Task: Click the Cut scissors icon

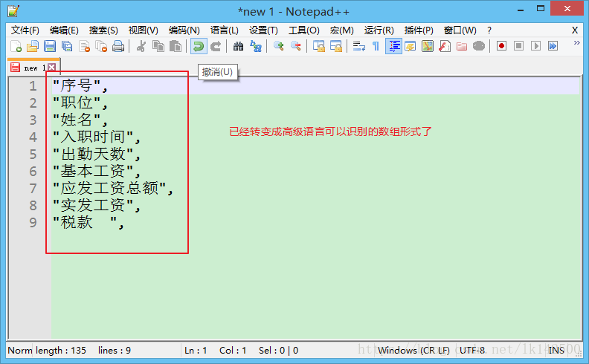Action: pos(141,46)
